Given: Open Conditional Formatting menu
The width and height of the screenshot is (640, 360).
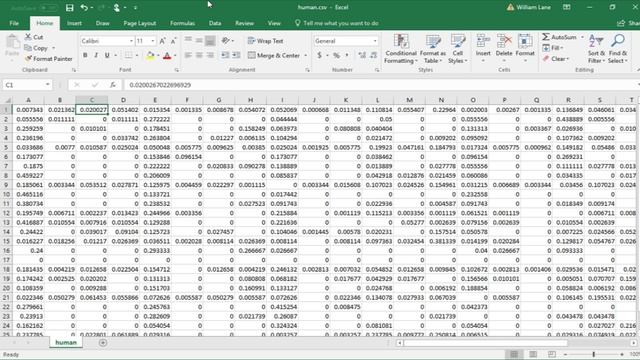Looking at the screenshot, I should tap(401, 49).
